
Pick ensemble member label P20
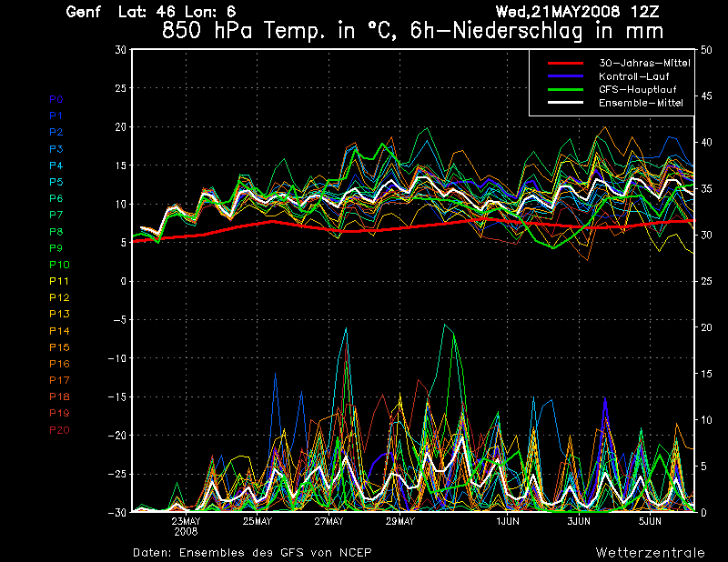tap(59, 430)
